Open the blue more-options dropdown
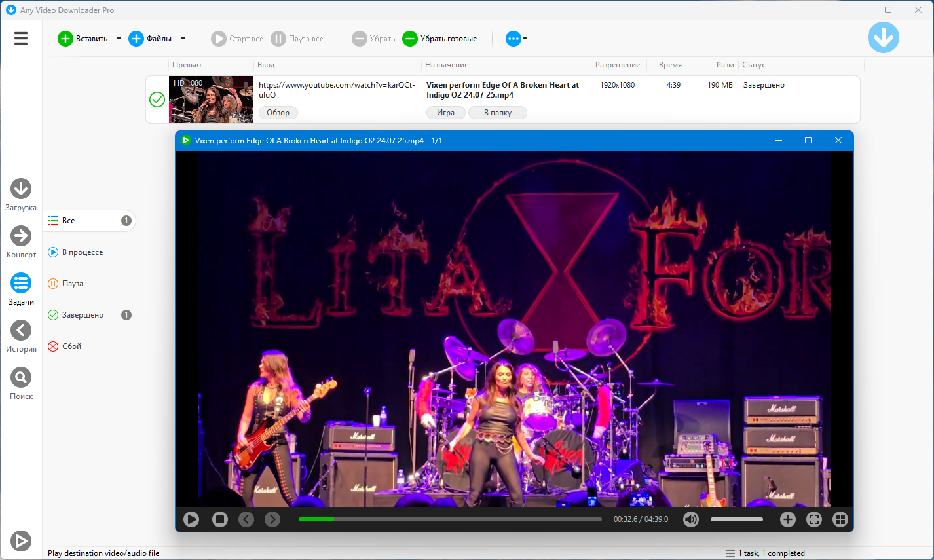The image size is (934, 560). click(x=516, y=39)
